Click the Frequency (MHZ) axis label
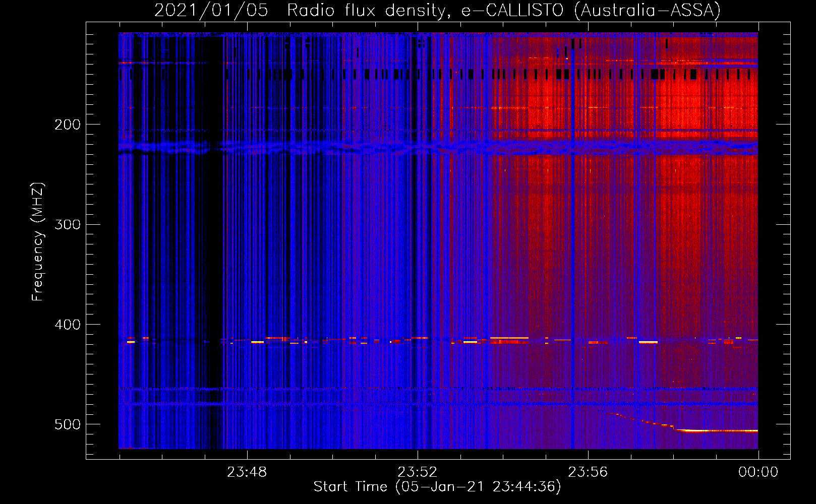816x504 pixels. click(37, 242)
